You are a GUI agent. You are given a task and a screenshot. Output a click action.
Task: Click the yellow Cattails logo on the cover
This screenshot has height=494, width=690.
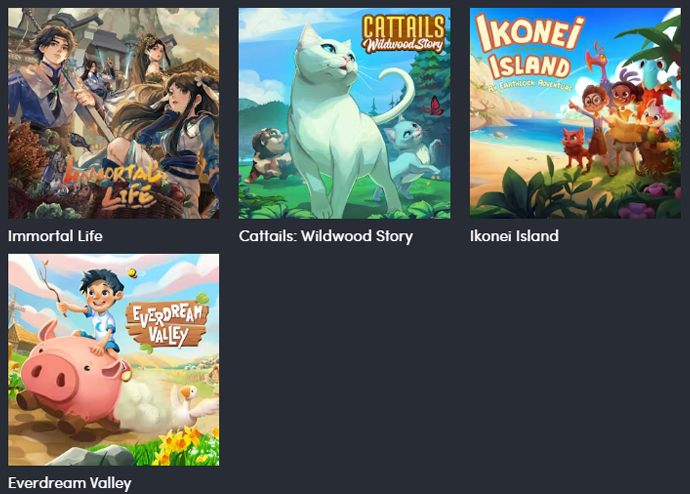point(403,33)
